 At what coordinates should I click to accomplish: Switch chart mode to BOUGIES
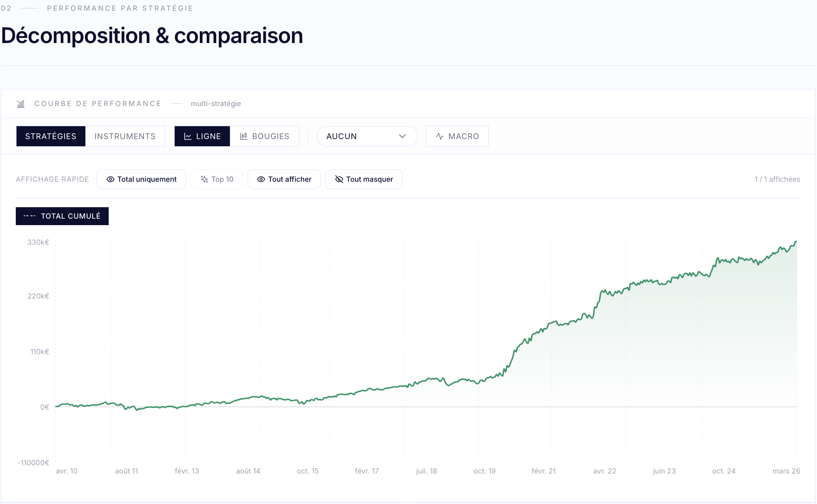(264, 136)
